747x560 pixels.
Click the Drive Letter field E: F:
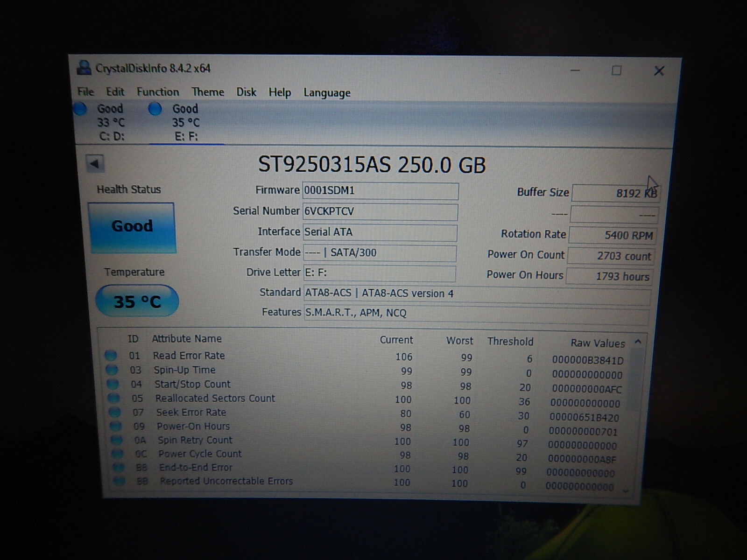[380, 273]
